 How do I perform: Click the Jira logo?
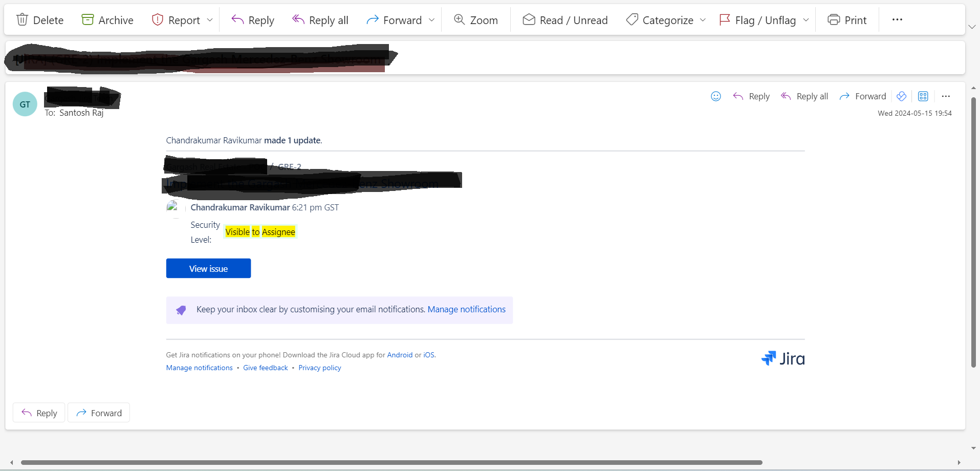[783, 358]
